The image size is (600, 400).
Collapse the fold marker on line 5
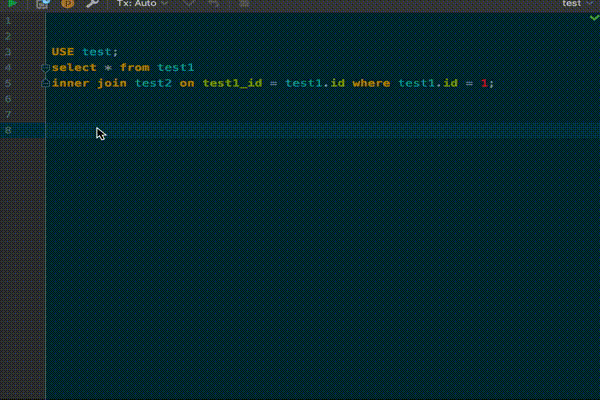click(x=45, y=83)
